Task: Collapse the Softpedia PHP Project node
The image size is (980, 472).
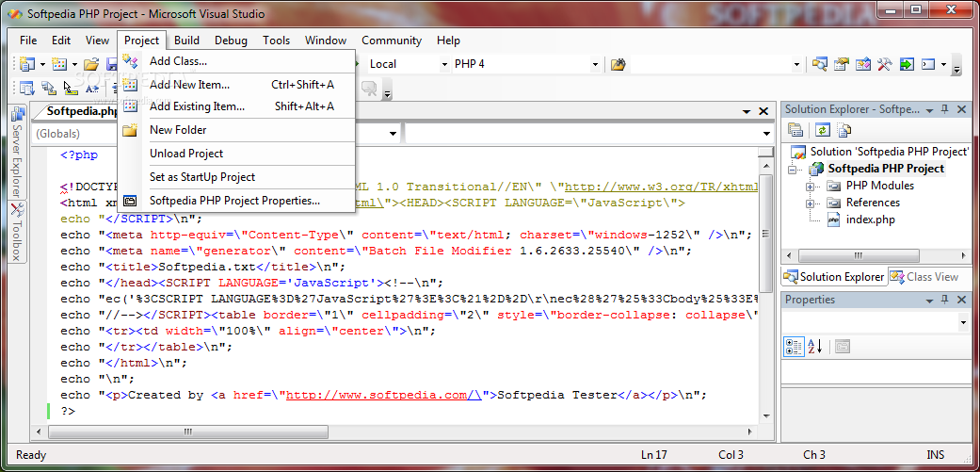Action: 792,170
